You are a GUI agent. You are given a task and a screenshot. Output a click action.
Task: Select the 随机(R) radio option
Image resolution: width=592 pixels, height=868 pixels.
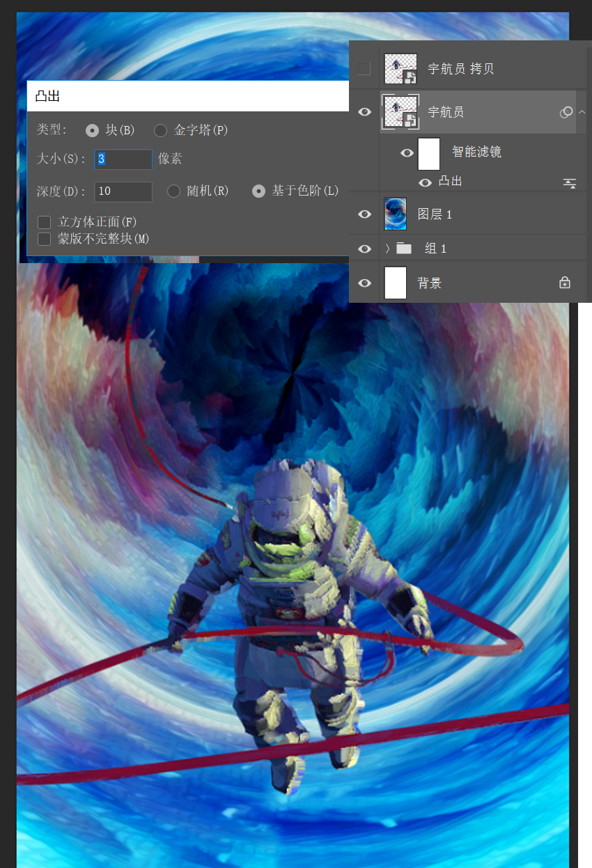pyautogui.click(x=173, y=191)
